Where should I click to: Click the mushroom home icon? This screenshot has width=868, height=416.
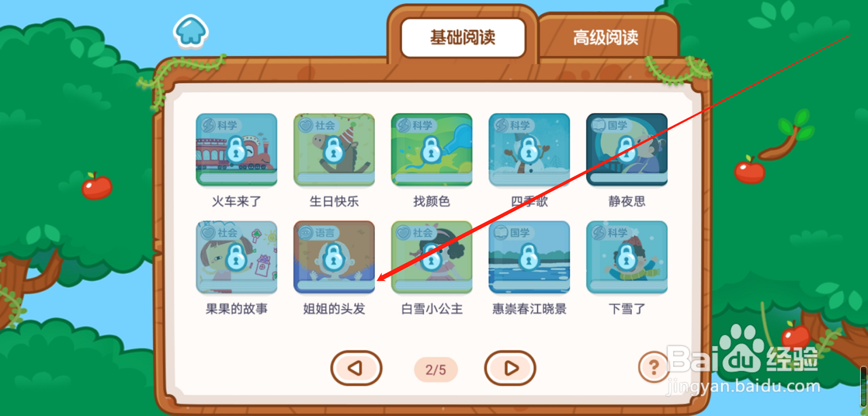pos(190,31)
